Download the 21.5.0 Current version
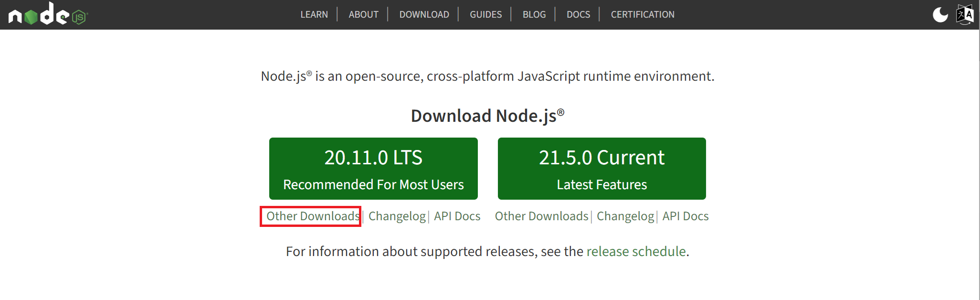980x300 pixels. (601, 169)
